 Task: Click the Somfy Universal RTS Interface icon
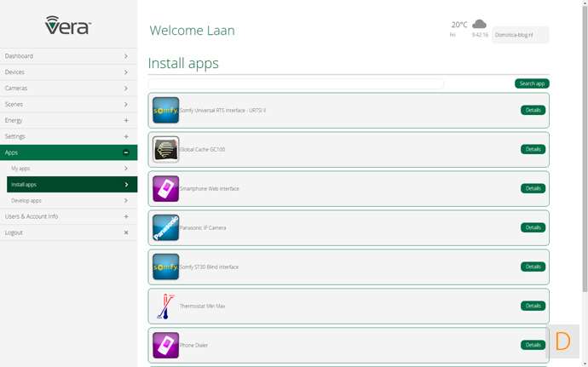point(165,111)
